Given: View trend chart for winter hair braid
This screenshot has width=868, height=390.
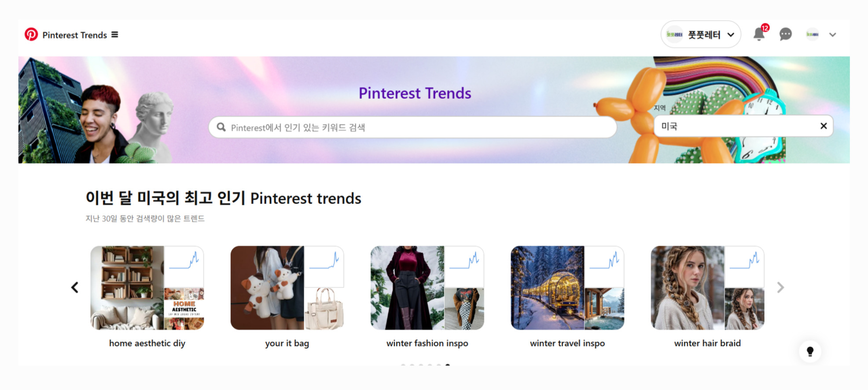Looking at the screenshot, I should (745, 266).
